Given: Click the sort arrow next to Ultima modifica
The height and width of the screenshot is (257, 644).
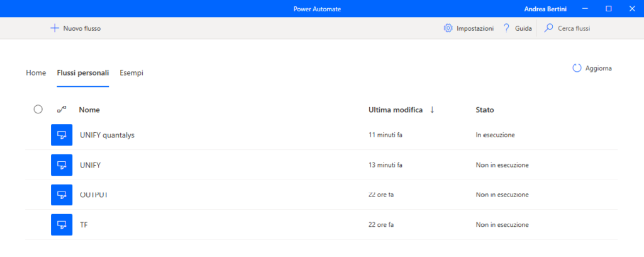Looking at the screenshot, I should 432,110.
